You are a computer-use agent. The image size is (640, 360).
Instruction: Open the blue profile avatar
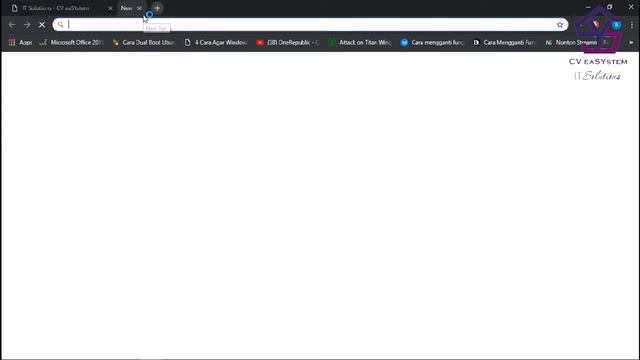pyautogui.click(x=616, y=25)
